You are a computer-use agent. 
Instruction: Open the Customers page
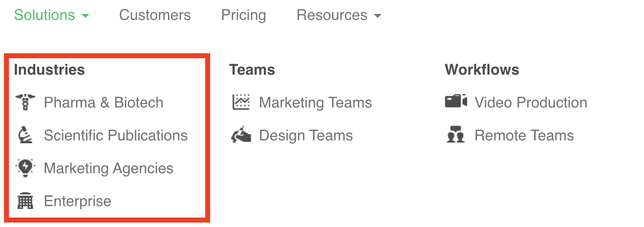pos(155,15)
